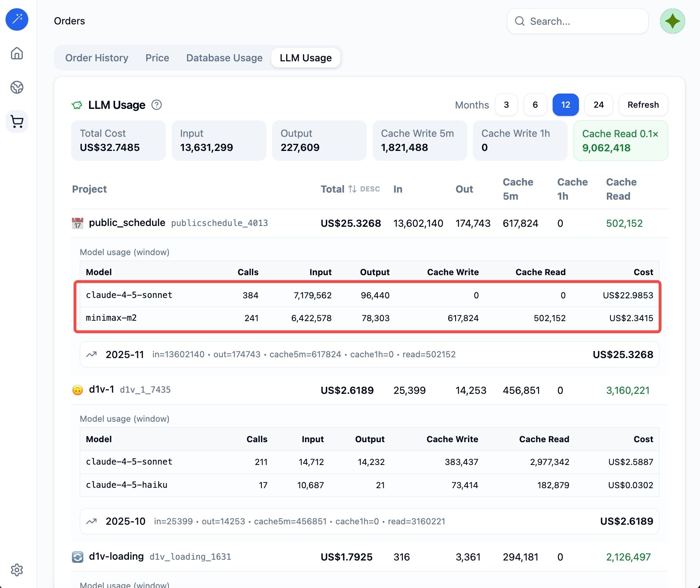Viewport: 700px width, 588px height.
Task: Select the shopping cart Orders icon
Action: (17, 121)
